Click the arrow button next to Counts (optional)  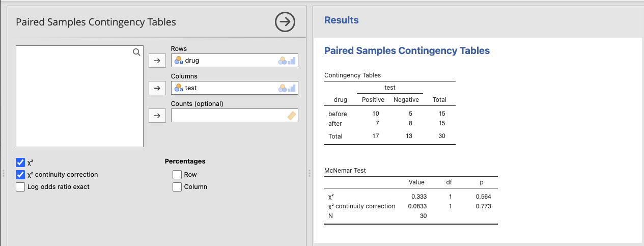pos(157,116)
